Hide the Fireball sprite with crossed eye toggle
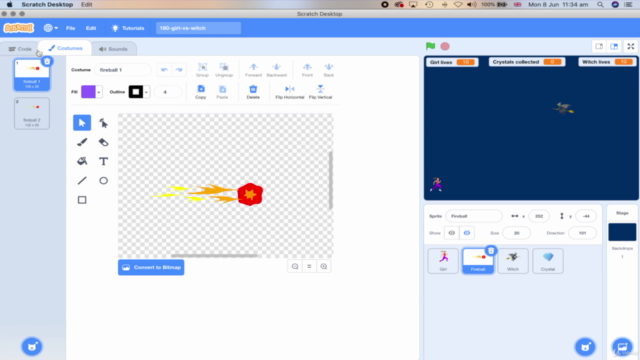The image size is (640, 360). tap(467, 233)
